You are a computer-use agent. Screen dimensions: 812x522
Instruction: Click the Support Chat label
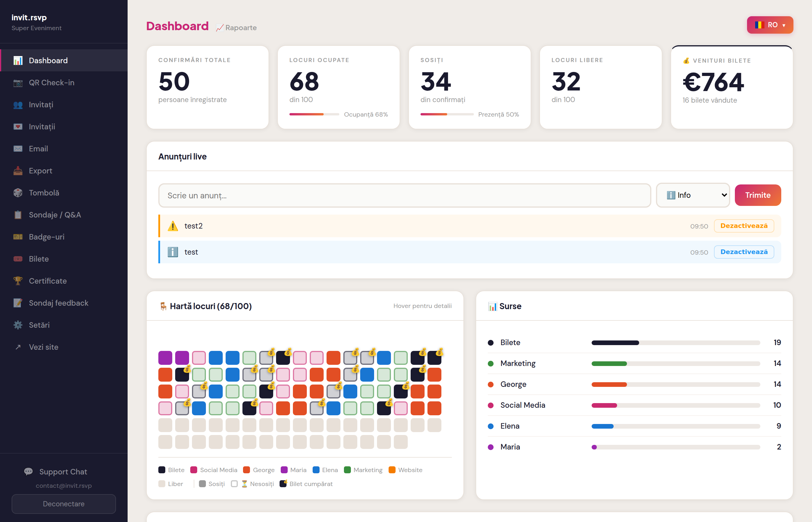(63, 472)
